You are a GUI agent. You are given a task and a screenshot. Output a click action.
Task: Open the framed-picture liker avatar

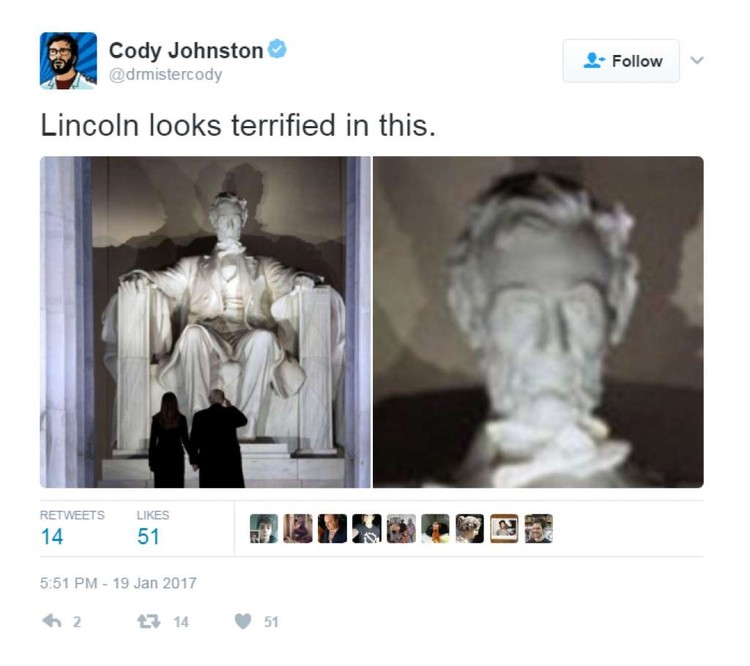(x=504, y=529)
